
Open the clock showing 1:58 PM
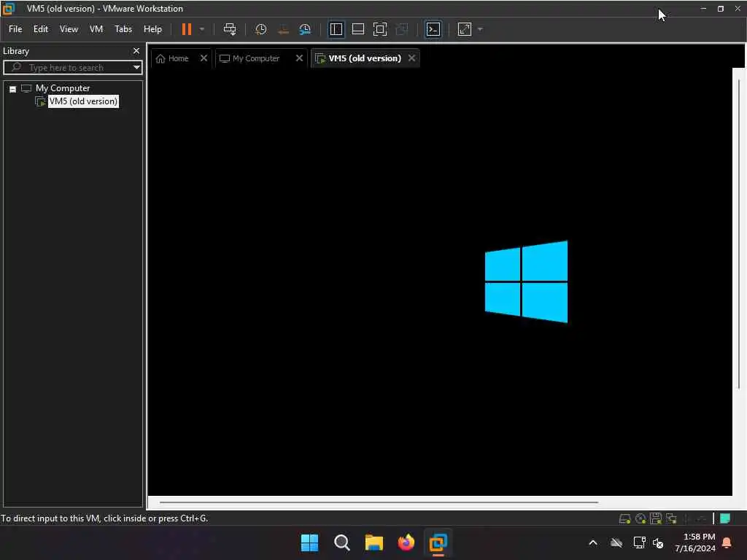coord(695,542)
